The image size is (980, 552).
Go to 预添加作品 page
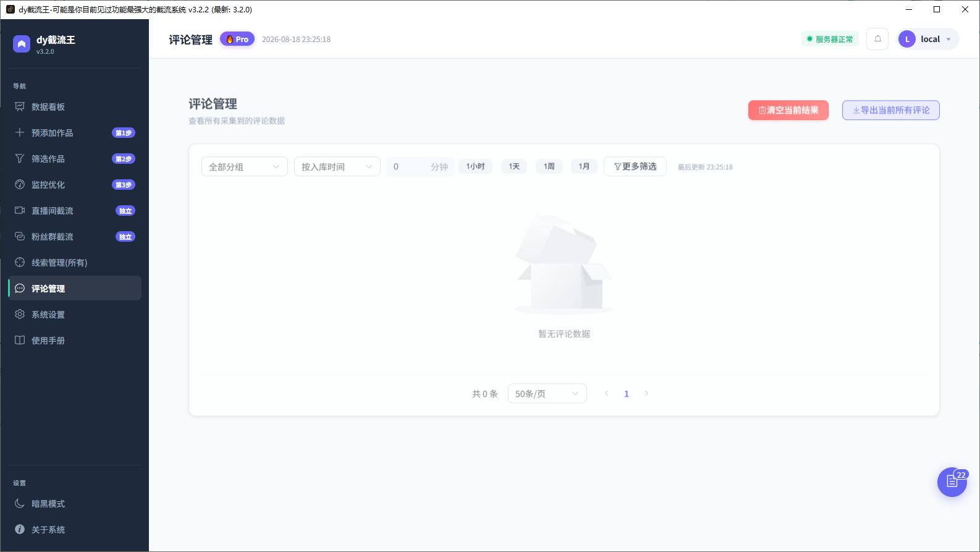click(x=75, y=133)
